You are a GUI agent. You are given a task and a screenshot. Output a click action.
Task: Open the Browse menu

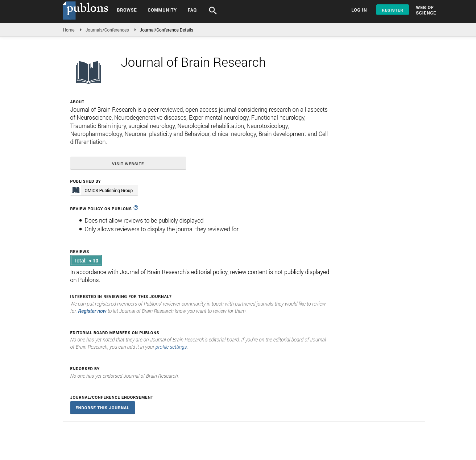[127, 10]
